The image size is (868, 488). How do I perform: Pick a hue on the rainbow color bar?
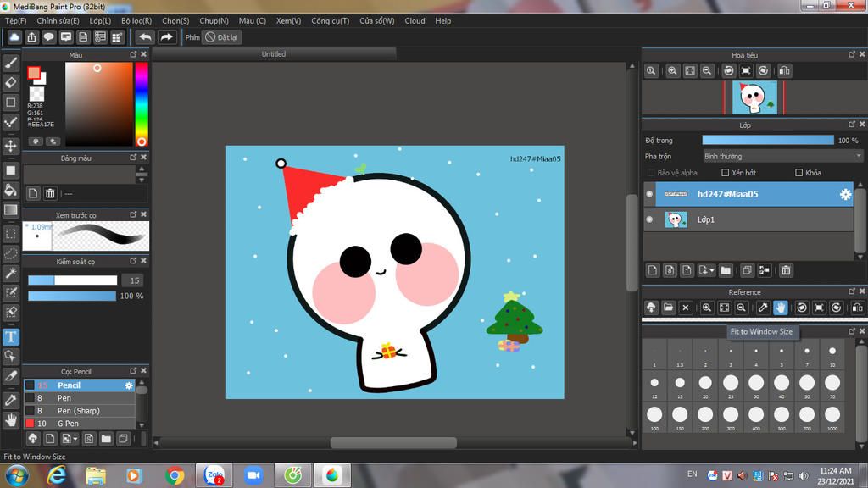(x=142, y=103)
